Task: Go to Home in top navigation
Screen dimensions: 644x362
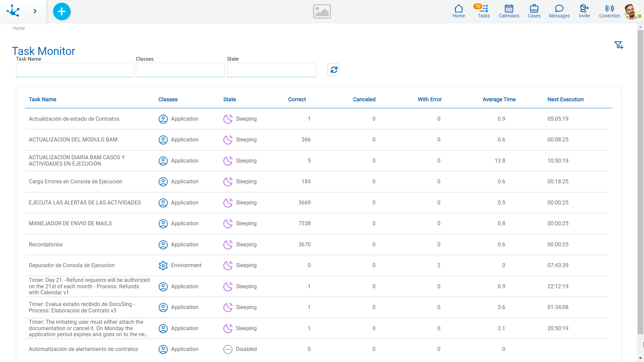Action: [458, 11]
